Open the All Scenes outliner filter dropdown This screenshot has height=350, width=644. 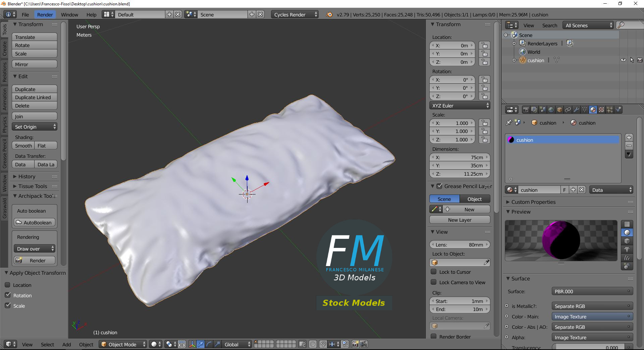[588, 25]
